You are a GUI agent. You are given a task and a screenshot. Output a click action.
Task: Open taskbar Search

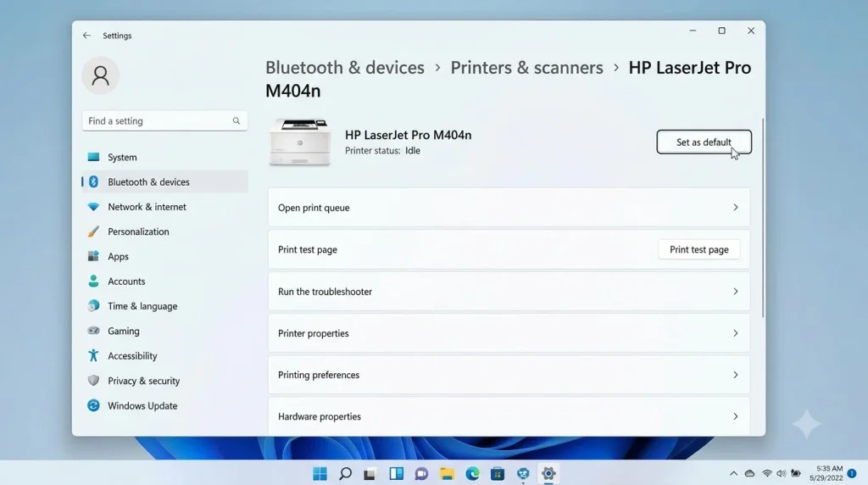tap(346, 474)
